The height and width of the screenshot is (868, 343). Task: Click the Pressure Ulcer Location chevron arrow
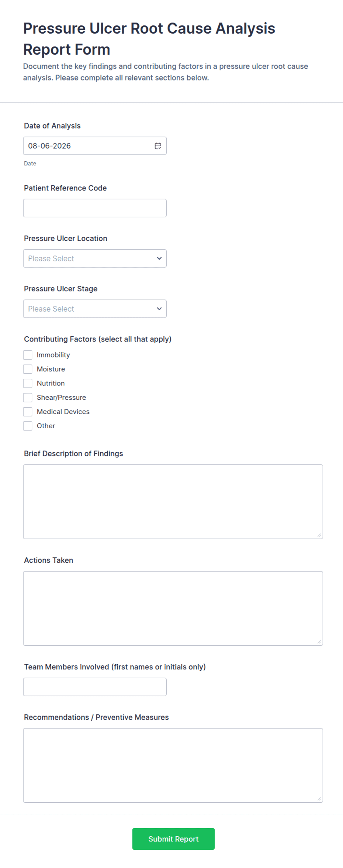159,258
